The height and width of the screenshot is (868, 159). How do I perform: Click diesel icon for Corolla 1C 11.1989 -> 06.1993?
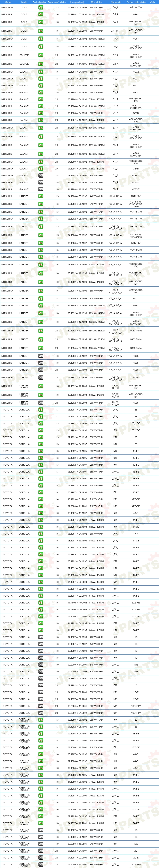click(x=41, y=658)
